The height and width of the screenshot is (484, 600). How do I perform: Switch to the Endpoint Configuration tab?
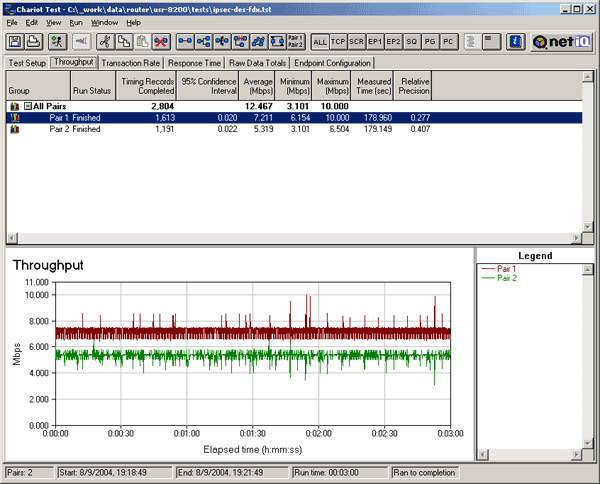tap(332, 62)
